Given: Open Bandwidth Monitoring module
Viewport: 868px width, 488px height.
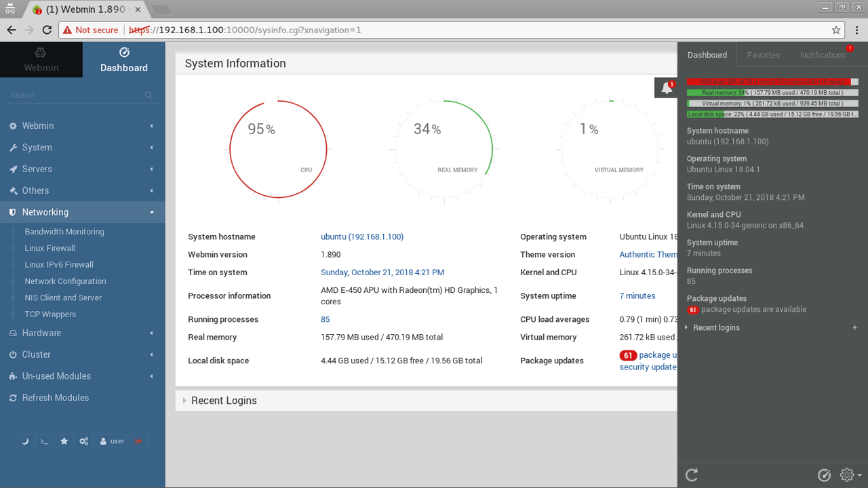Looking at the screenshot, I should [x=64, y=232].
